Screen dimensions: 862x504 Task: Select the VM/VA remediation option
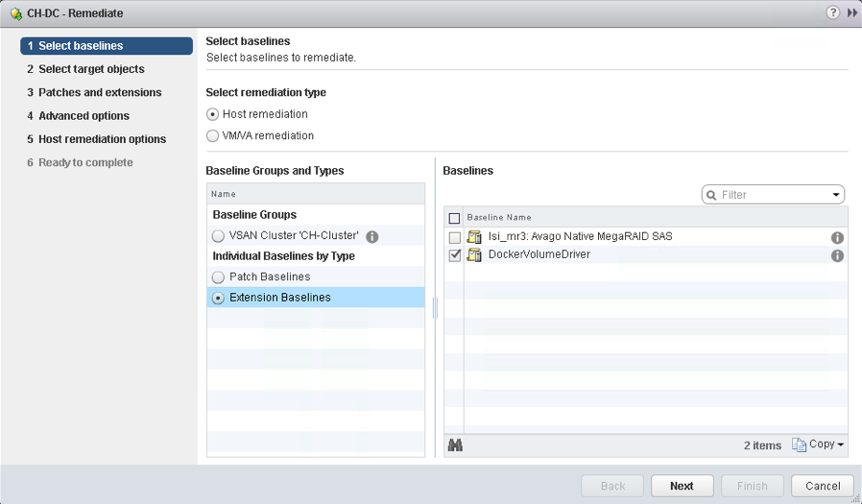[213, 135]
